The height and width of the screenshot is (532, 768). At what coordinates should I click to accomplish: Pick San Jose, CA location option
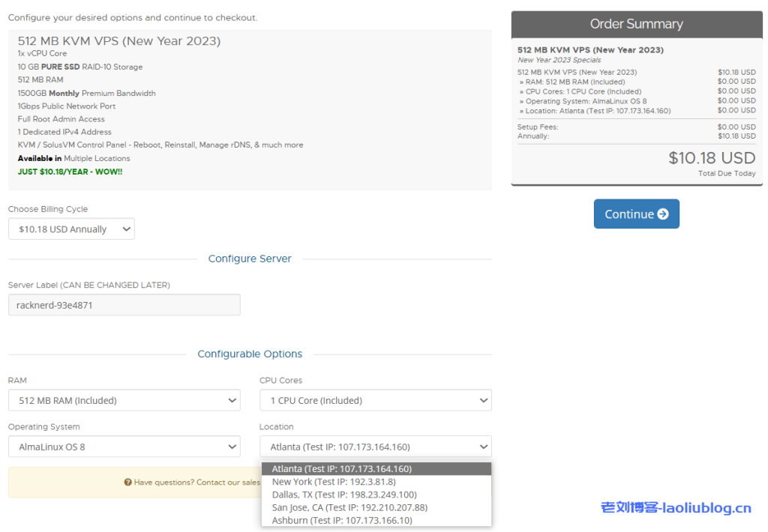[x=349, y=507]
